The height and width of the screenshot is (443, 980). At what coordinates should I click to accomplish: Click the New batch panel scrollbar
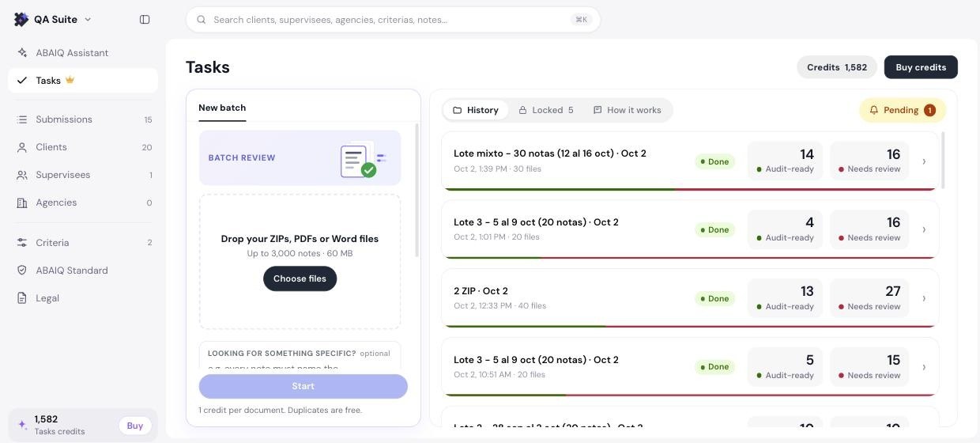coord(417,190)
